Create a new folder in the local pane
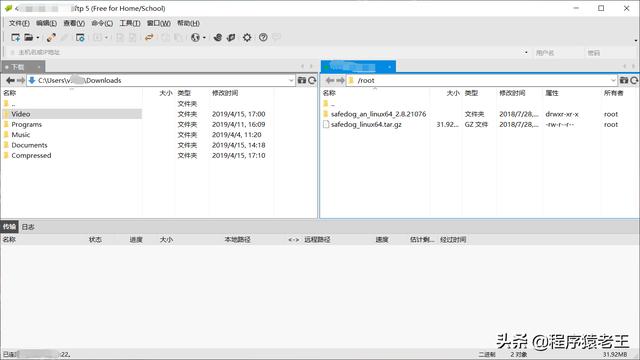Screen dimensions: 640x360 point(302,80)
